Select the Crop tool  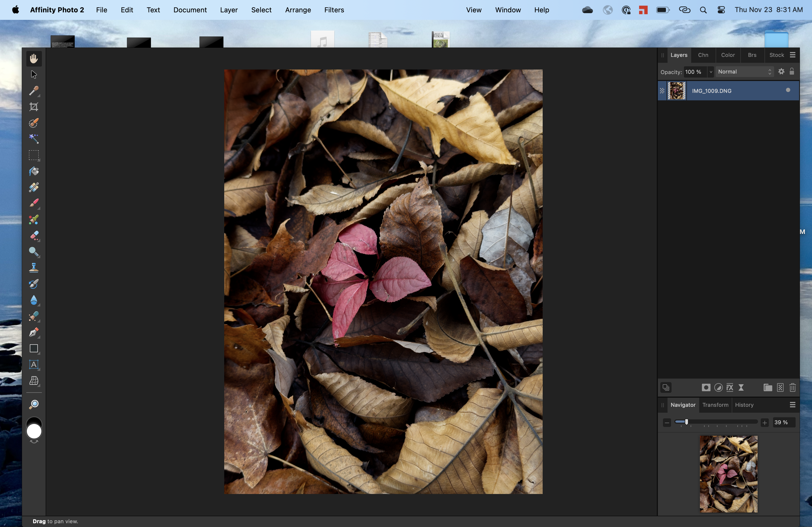(34, 107)
